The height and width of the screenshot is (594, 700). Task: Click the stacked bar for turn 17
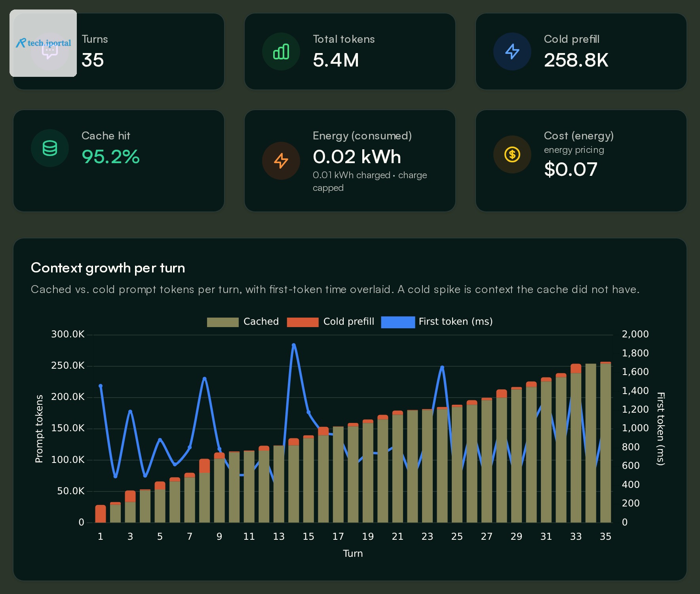coord(338,474)
